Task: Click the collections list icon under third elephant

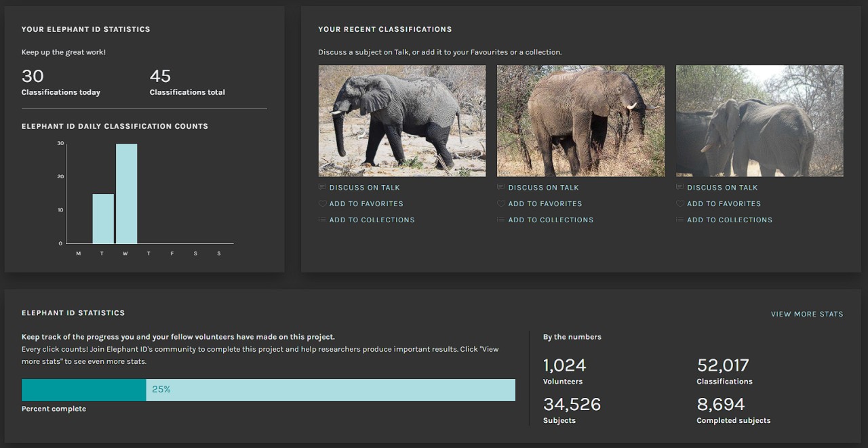Action: [680, 220]
